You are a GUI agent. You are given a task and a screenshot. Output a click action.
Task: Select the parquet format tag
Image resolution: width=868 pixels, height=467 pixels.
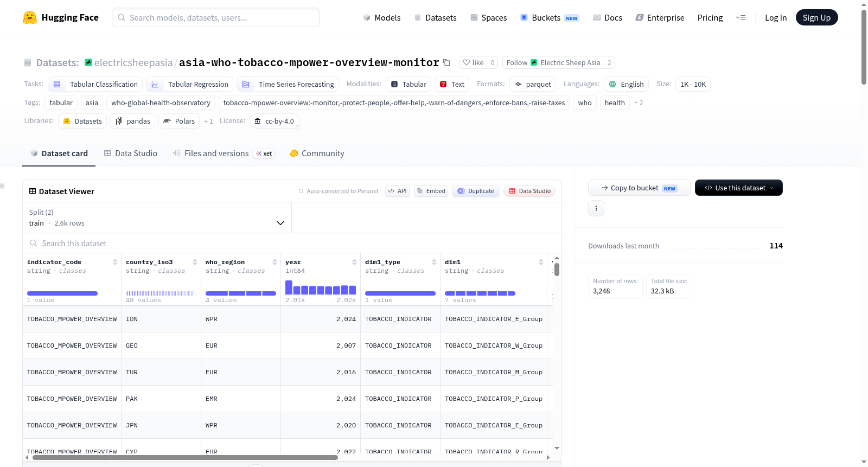(x=532, y=84)
